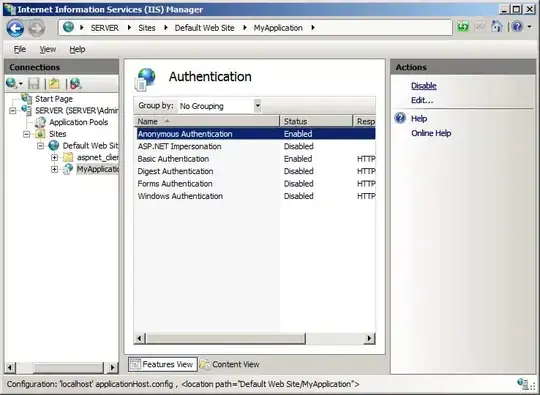The width and height of the screenshot is (540, 395).
Task: Open dropdown arrow after Sites breadcrumb
Action: (166, 28)
